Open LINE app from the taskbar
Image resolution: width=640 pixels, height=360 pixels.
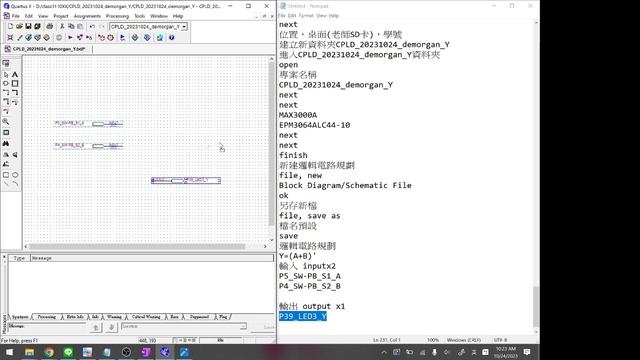(x=68, y=352)
